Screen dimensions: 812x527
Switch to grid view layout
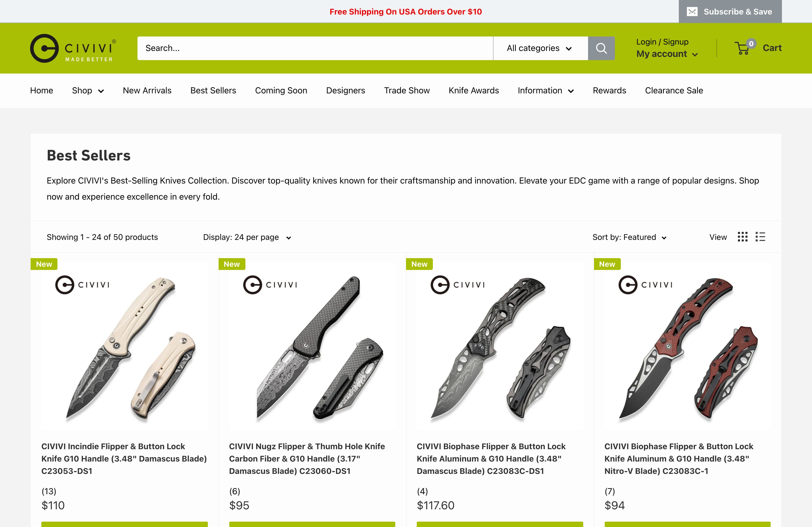(742, 237)
